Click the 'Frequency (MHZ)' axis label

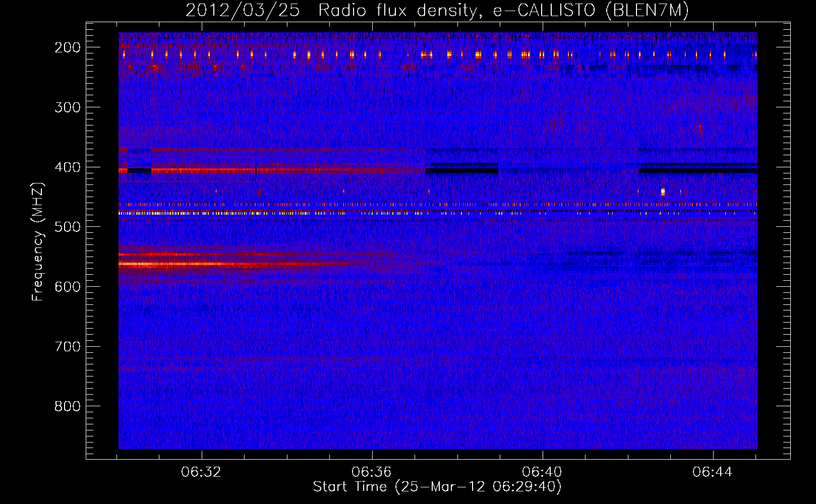coord(38,242)
